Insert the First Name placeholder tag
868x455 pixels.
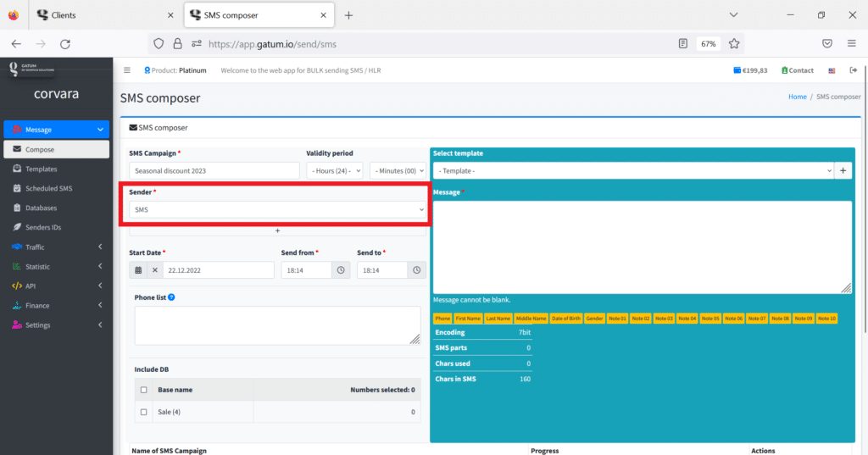click(x=468, y=319)
